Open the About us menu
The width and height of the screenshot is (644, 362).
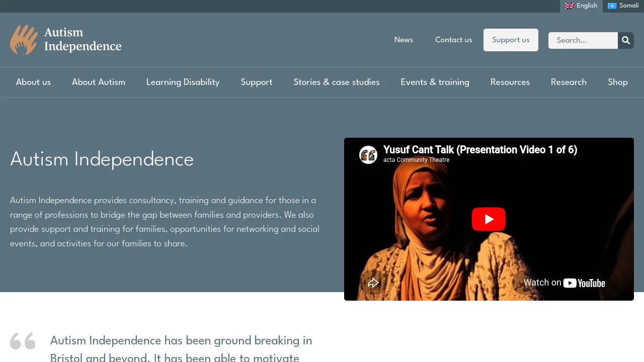(x=33, y=82)
